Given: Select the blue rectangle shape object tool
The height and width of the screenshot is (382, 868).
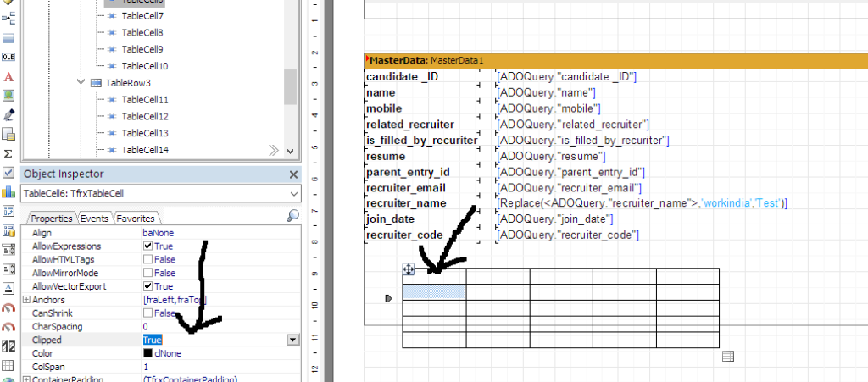Looking at the screenshot, I should tap(8, 38).
